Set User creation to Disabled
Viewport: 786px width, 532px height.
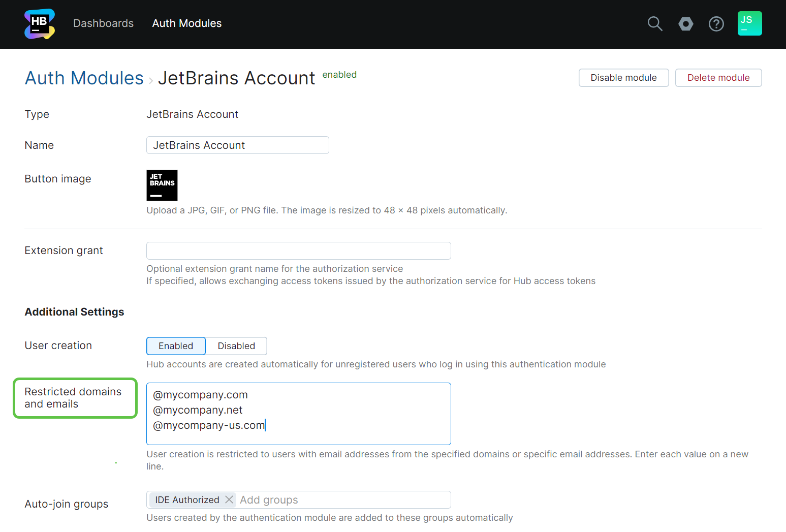[x=236, y=346]
